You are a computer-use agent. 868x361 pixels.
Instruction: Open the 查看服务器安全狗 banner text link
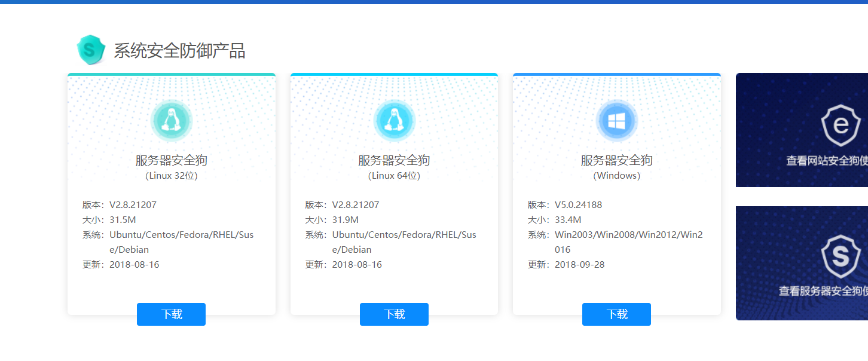823,290
